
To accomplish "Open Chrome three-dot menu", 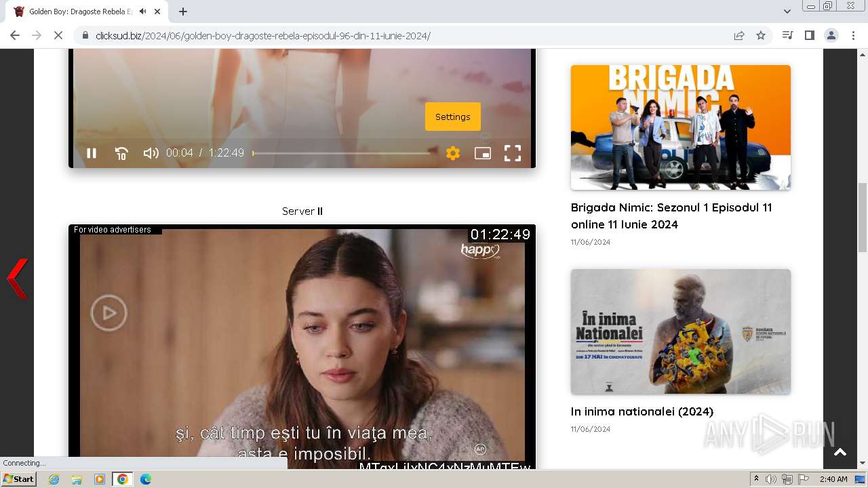I will [x=854, y=35].
